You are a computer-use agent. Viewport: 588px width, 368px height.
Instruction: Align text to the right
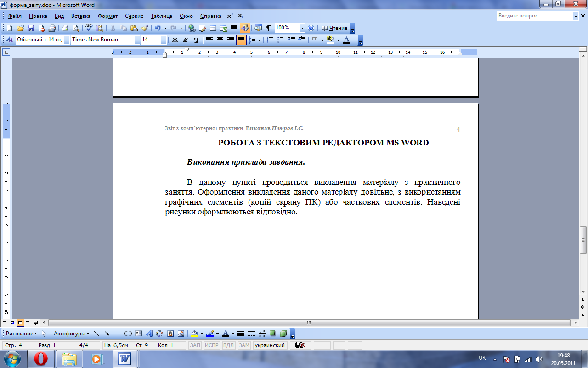click(x=231, y=40)
